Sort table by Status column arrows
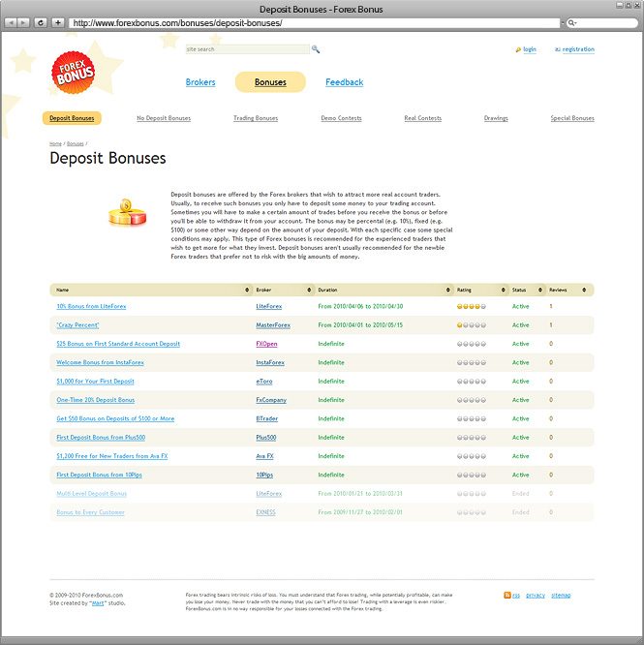644x645 pixels. (540, 290)
